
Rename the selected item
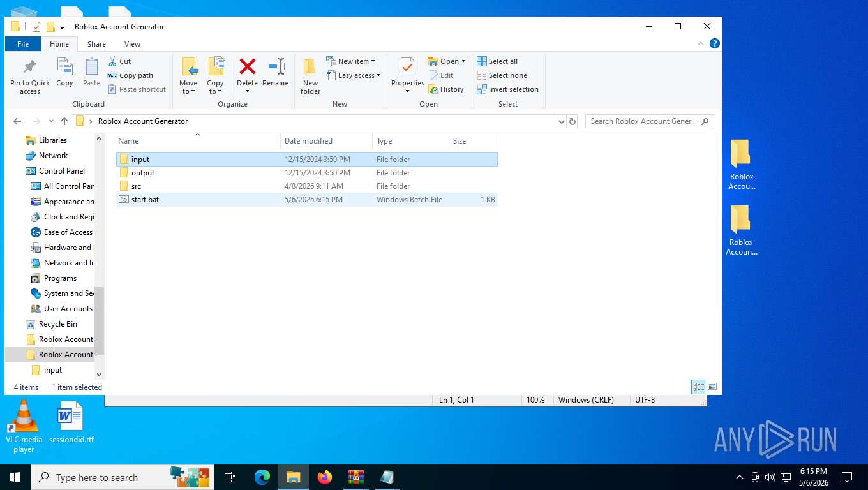[275, 73]
